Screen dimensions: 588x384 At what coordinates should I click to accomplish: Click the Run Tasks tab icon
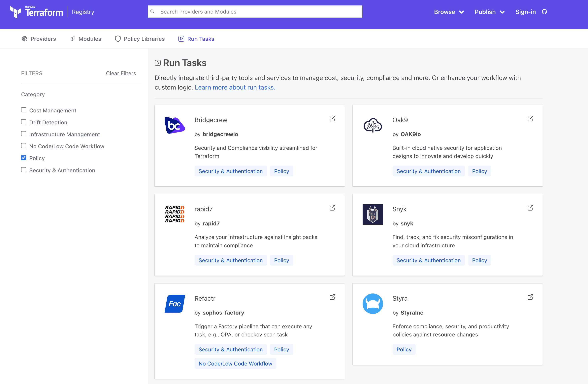(x=181, y=39)
